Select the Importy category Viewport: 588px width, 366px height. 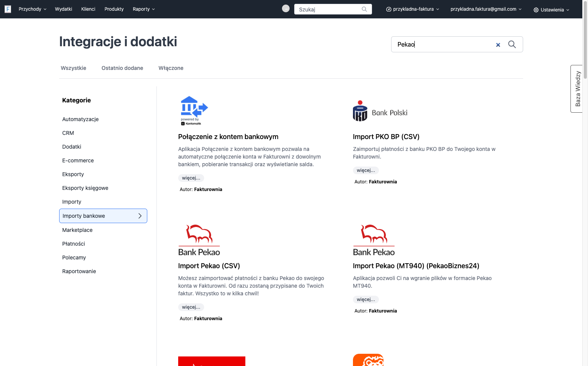(72, 202)
